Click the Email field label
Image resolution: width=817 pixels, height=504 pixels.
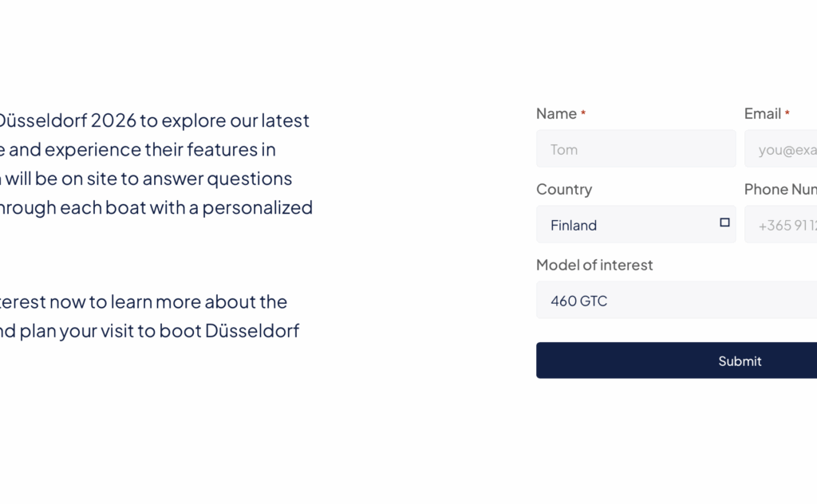763,114
